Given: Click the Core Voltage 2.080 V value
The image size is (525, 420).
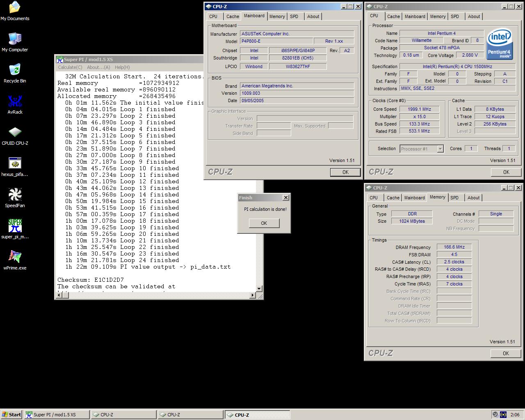Looking at the screenshot, I should [x=470, y=55].
